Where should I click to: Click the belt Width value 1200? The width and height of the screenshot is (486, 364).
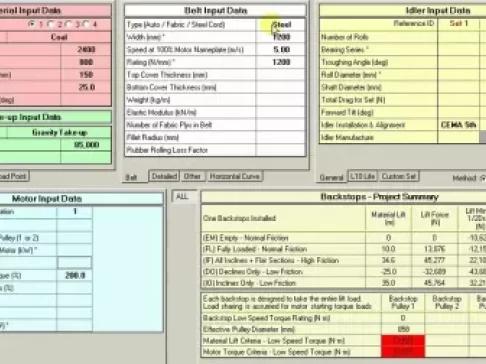pos(281,37)
